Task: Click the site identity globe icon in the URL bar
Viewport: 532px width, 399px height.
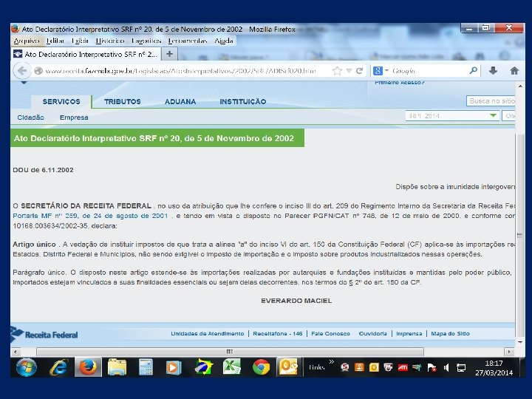Action: coord(38,71)
